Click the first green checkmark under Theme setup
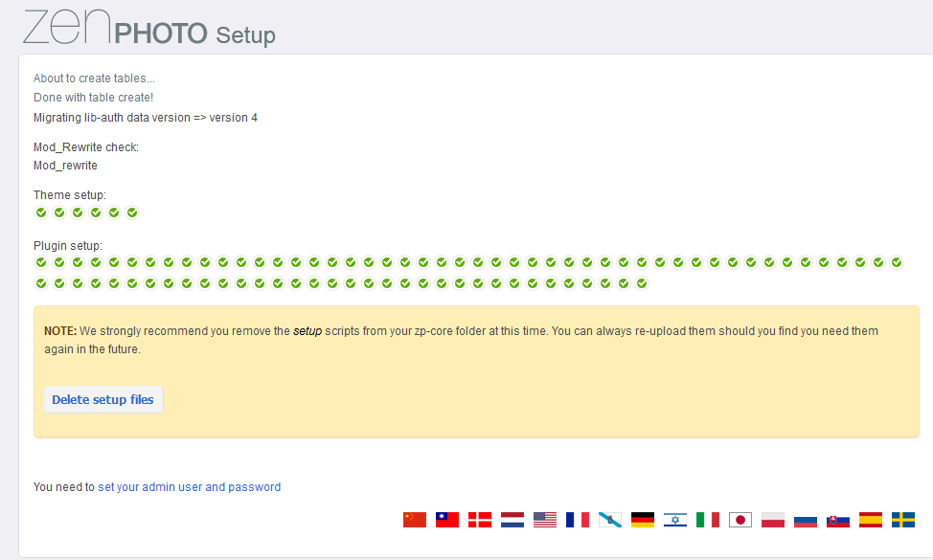Image resolution: width=933 pixels, height=560 pixels. [41, 213]
